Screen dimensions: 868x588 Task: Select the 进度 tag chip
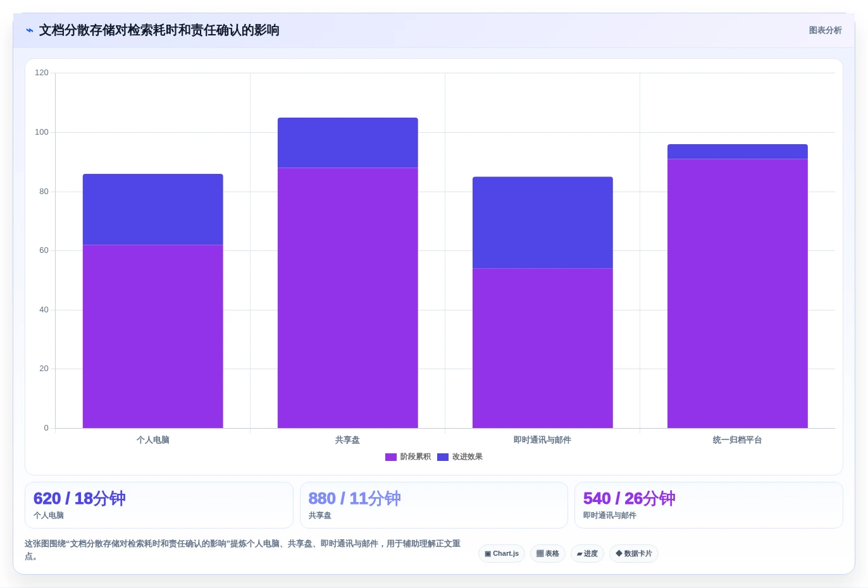[587, 554]
